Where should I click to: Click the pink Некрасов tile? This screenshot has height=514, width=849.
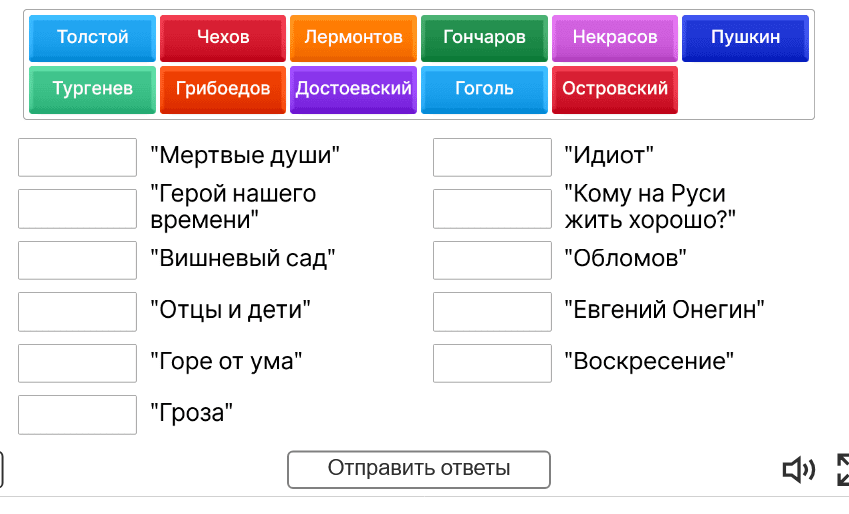point(614,38)
